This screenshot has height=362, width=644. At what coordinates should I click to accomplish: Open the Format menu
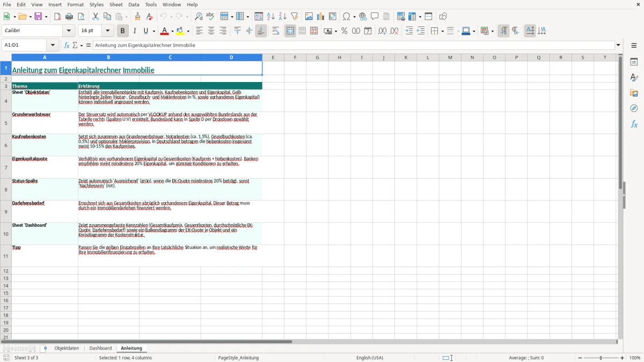click(76, 4)
